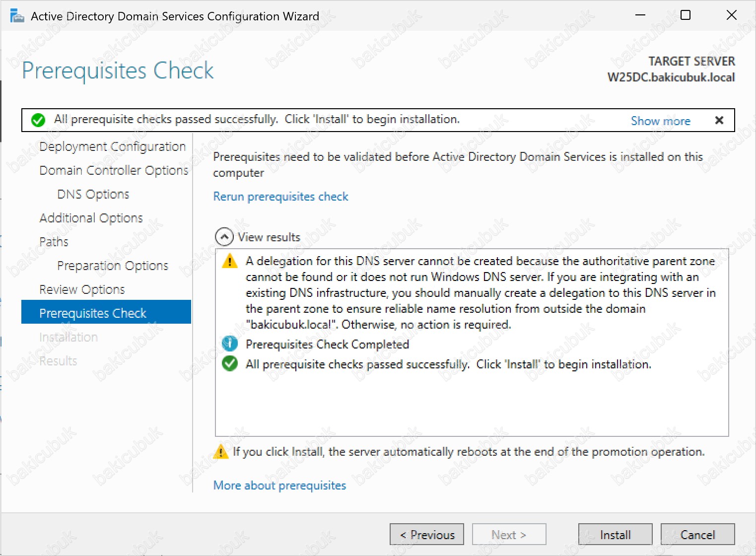Viewport: 756px width, 556px height.
Task: Click the DNS delegation warning message text
Action: (x=481, y=292)
